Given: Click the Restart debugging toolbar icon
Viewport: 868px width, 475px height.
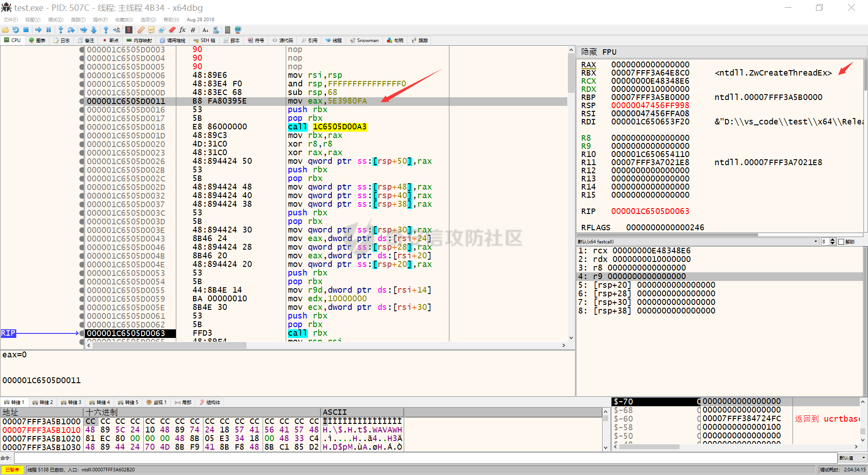Looking at the screenshot, I should (16, 30).
